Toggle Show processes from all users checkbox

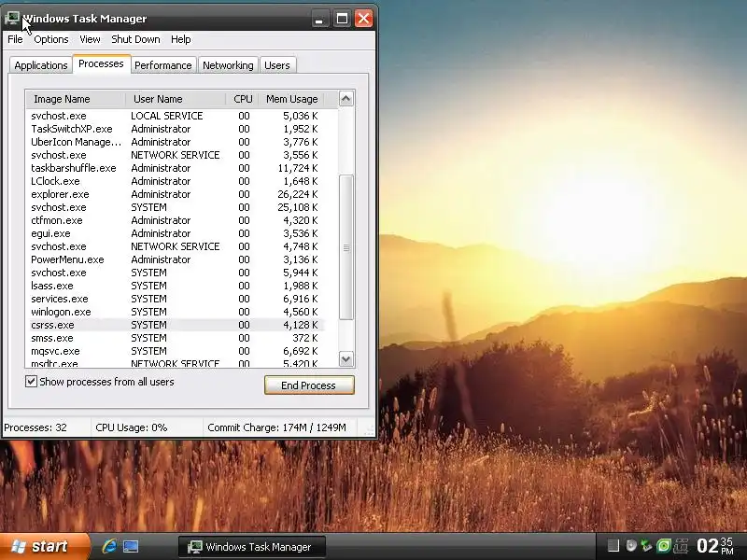tap(31, 382)
